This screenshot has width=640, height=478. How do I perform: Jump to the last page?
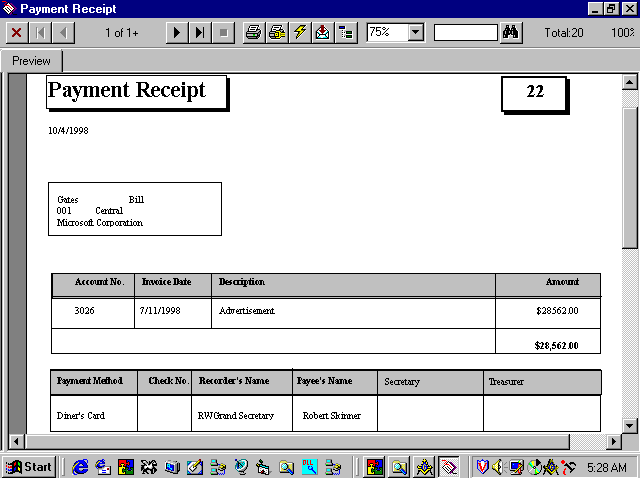200,32
